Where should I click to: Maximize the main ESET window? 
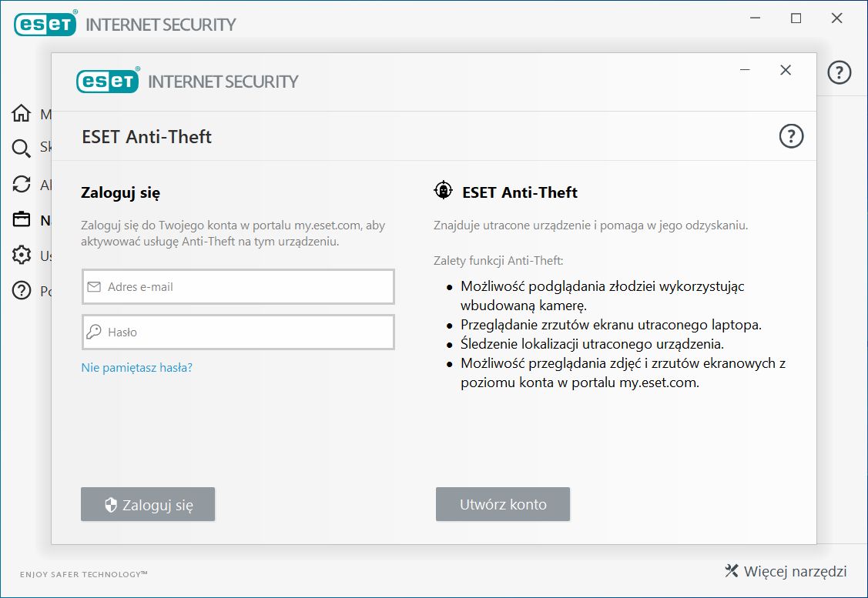click(796, 18)
